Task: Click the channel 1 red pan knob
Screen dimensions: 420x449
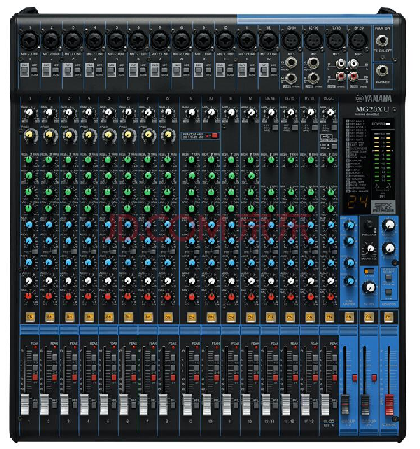Action: point(29,296)
